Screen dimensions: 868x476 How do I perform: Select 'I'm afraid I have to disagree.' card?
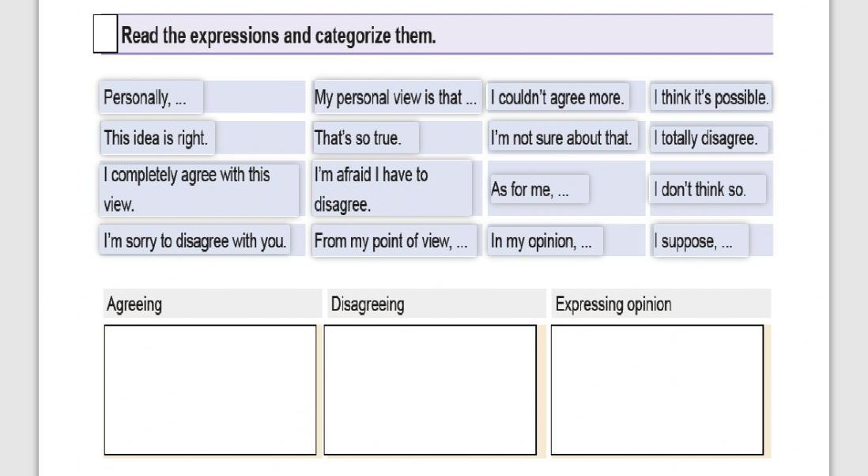tap(392, 189)
